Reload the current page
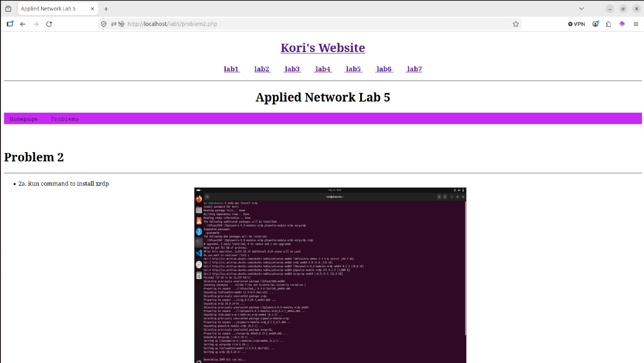Screen dimensions: 644x363 (x=49, y=24)
